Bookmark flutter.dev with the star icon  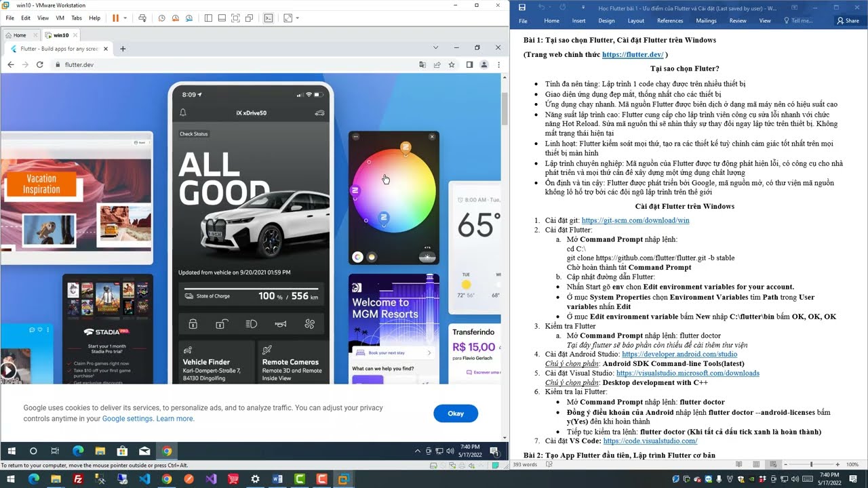[x=452, y=64]
